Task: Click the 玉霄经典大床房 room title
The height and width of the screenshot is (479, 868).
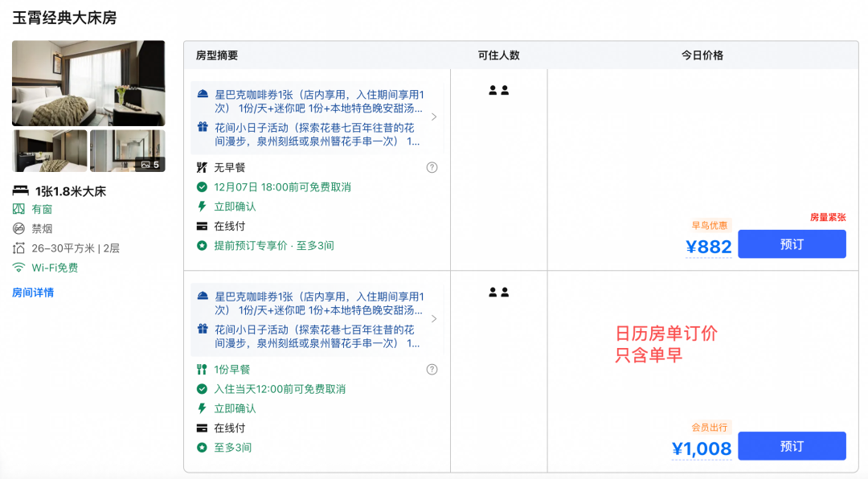Action: coord(64,18)
